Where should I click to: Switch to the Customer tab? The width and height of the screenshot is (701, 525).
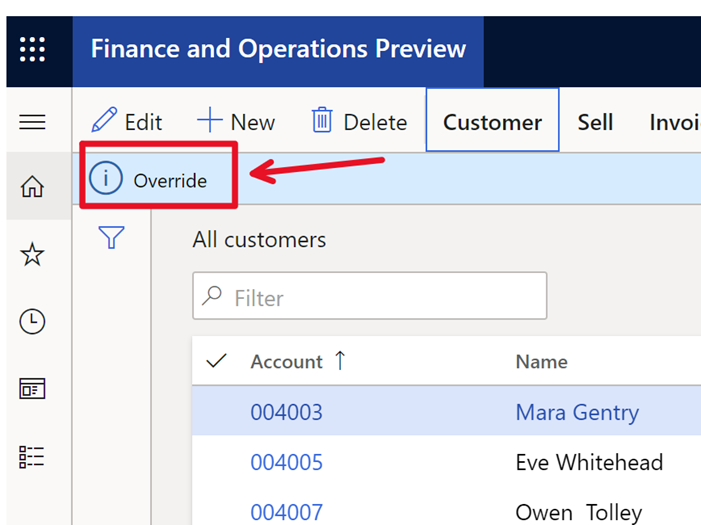click(x=492, y=122)
